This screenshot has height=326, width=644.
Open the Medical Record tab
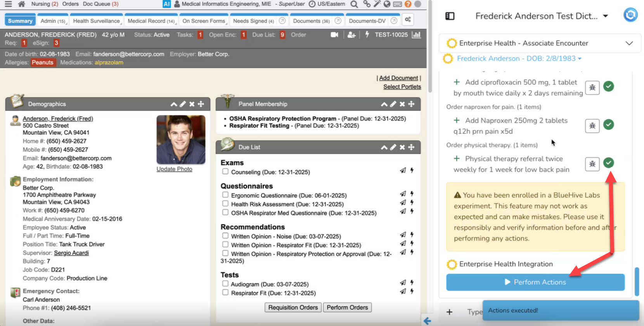[x=151, y=21]
